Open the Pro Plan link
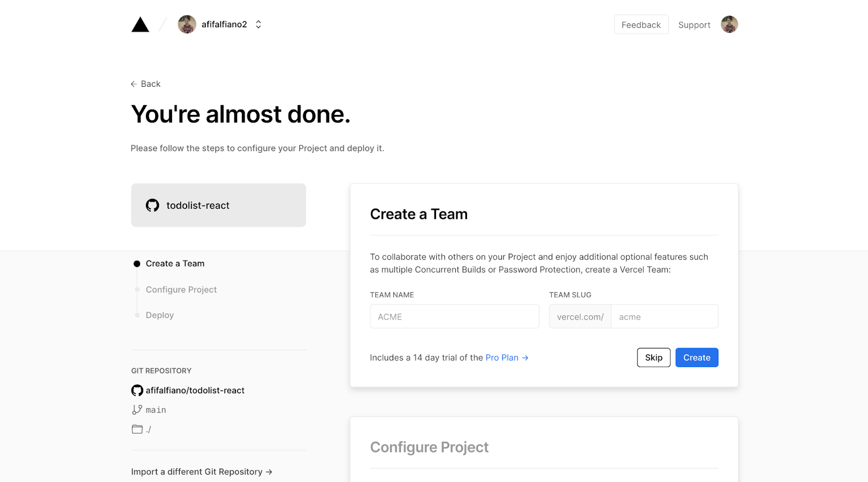 507,358
